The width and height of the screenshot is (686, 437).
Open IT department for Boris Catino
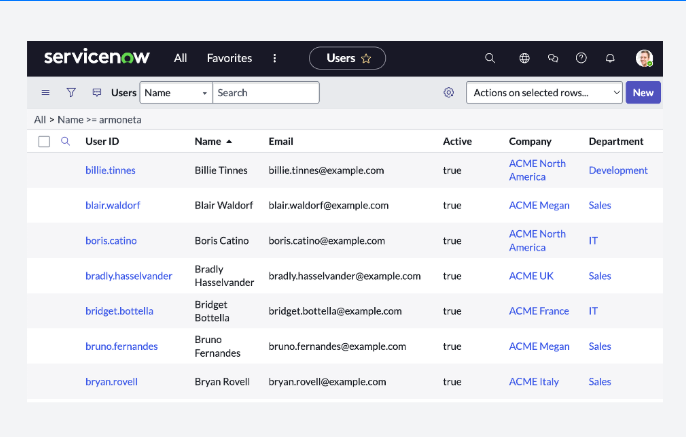pyautogui.click(x=593, y=241)
